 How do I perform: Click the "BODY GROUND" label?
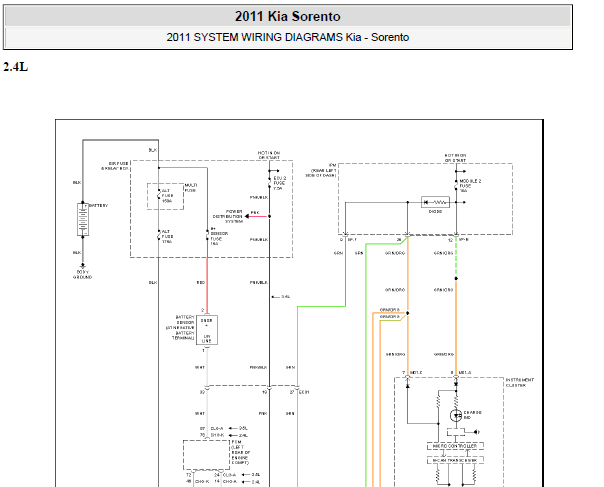tap(82, 275)
